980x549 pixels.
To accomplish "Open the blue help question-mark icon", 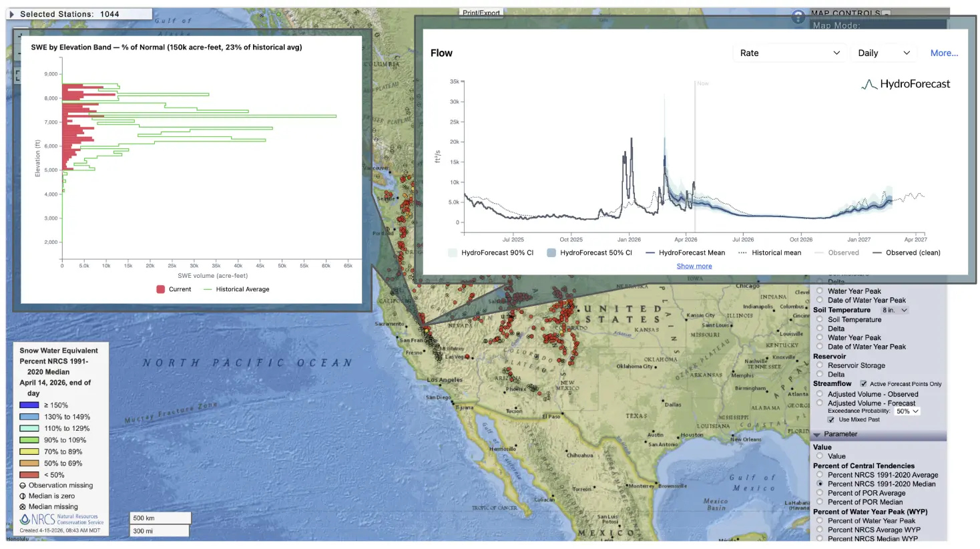I will 798,17.
